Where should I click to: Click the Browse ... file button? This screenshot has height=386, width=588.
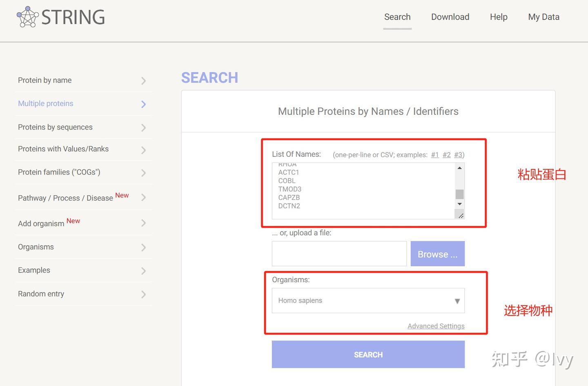pos(437,254)
